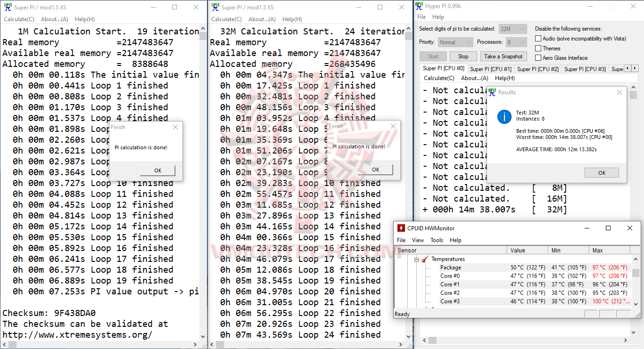Open Help(H) menu in the 32M Super PI window
The width and height of the screenshot is (644, 349).
pyautogui.click(x=292, y=19)
